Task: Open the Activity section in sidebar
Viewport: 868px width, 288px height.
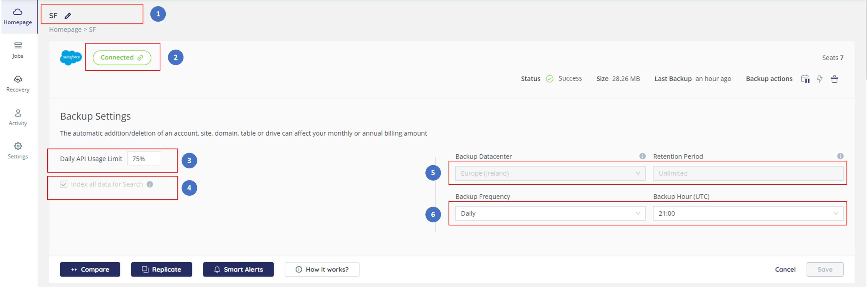Action: 17,117
